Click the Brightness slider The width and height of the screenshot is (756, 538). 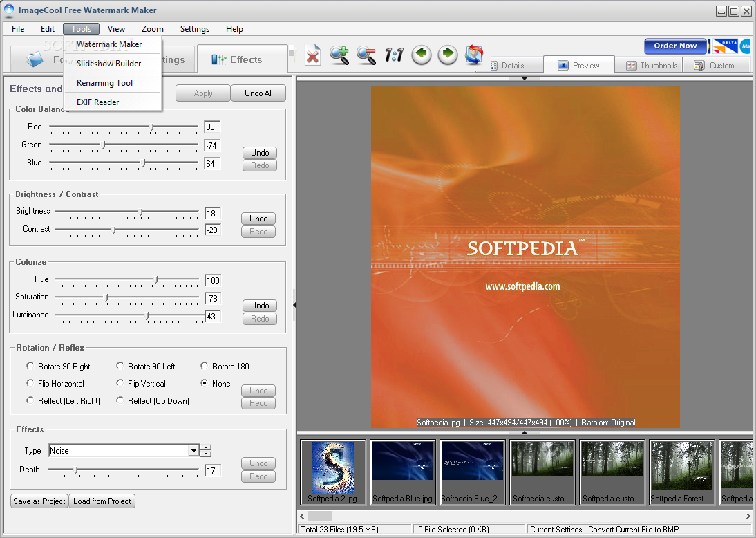[x=126, y=212]
